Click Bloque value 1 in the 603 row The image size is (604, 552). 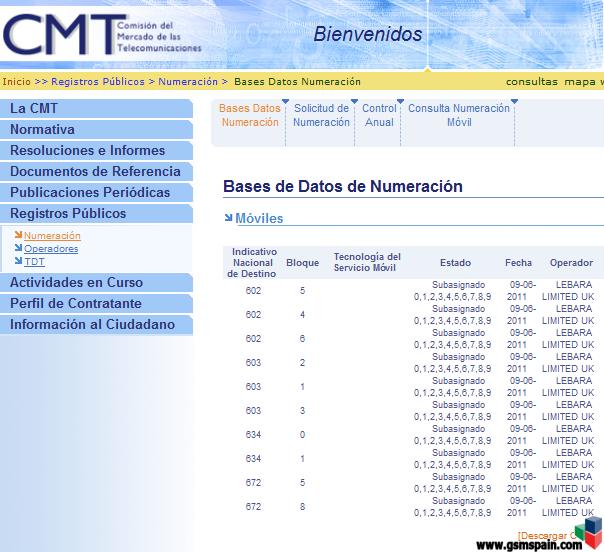pyautogui.click(x=302, y=386)
